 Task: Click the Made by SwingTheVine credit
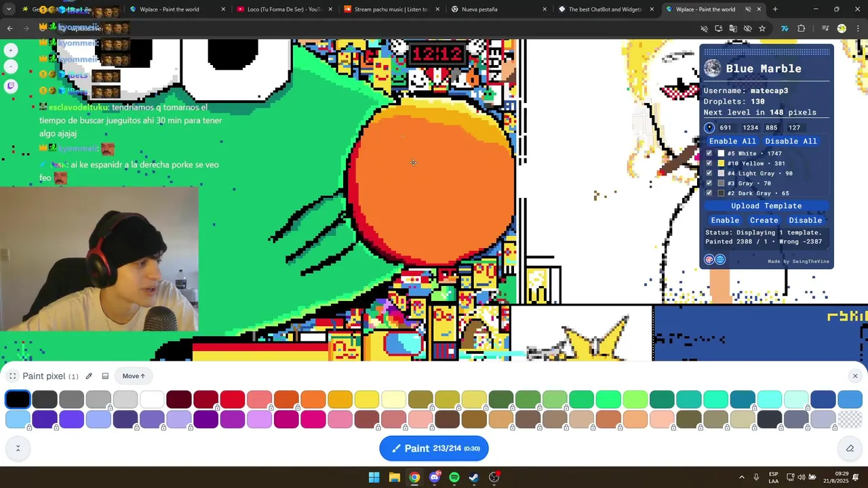(x=798, y=262)
